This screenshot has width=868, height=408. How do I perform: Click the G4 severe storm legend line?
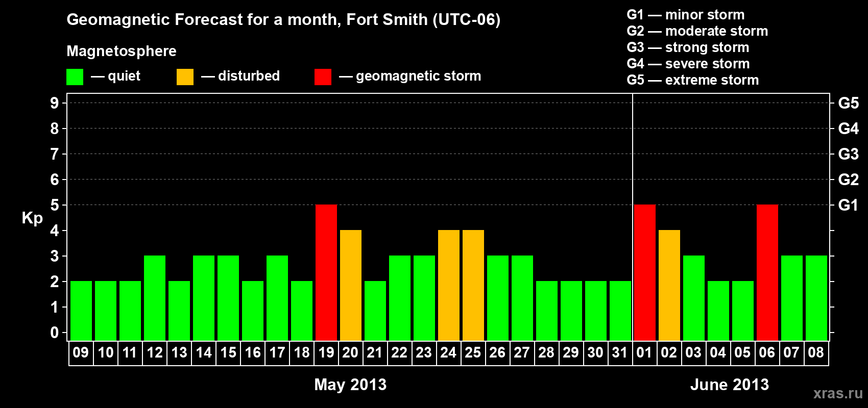[688, 64]
